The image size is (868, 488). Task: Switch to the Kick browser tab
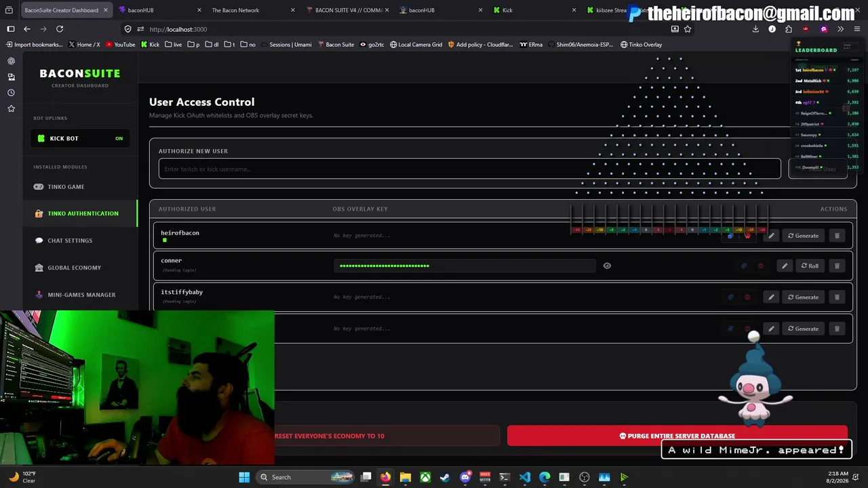[x=507, y=10]
